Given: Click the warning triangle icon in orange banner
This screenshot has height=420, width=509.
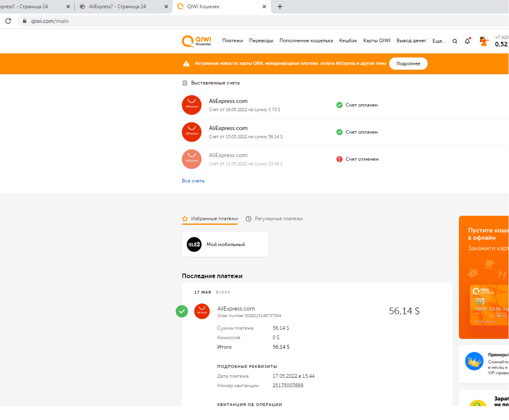Looking at the screenshot, I should tap(186, 64).
